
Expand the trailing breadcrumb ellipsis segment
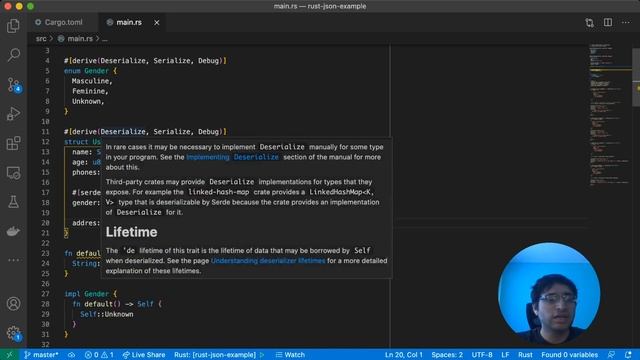(104, 39)
